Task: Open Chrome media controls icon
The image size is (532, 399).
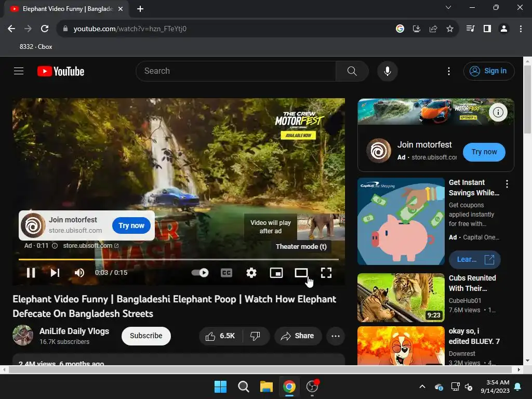Action: click(x=470, y=29)
